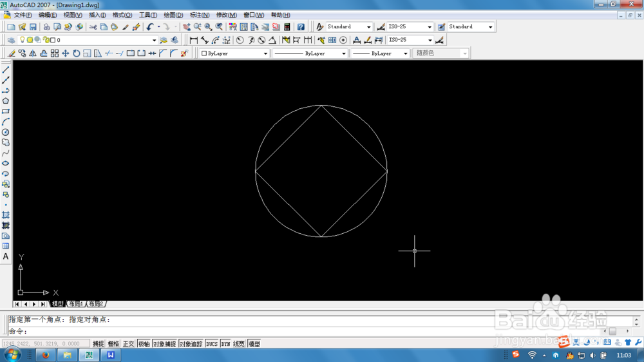Switch to the 布局1 layout tab
This screenshot has width=644, height=362.
click(x=76, y=304)
